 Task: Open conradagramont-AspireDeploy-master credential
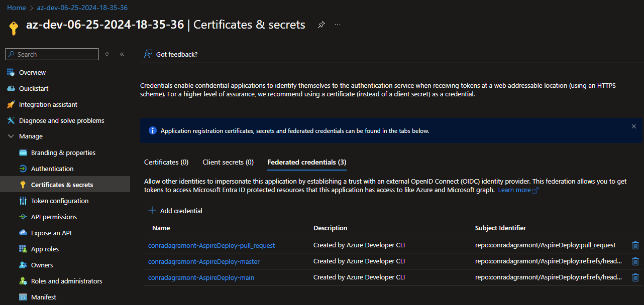(204, 261)
